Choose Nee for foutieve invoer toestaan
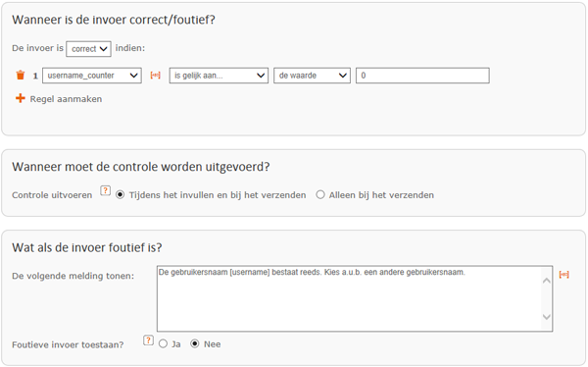 (x=195, y=343)
